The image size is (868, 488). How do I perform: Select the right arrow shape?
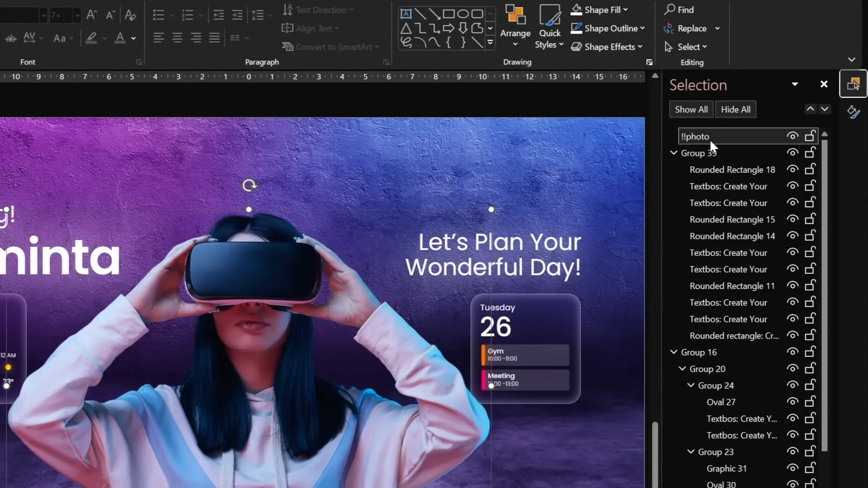[x=448, y=29]
